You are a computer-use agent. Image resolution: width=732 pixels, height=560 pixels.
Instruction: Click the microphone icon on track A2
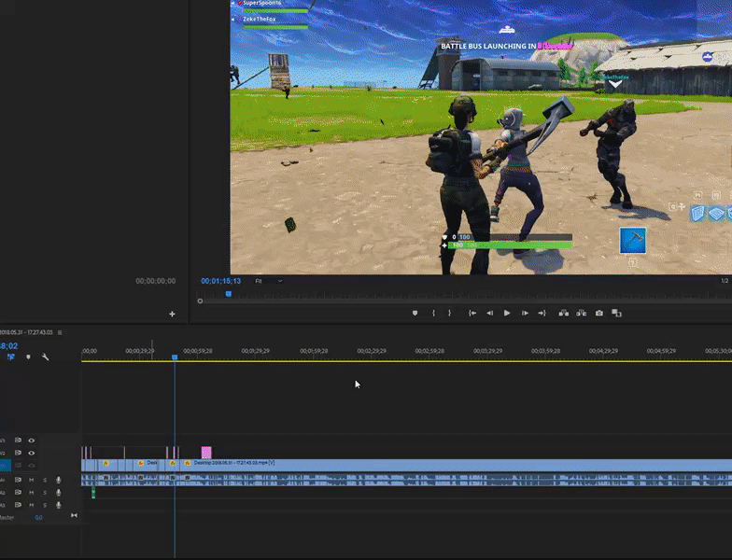coord(58,493)
